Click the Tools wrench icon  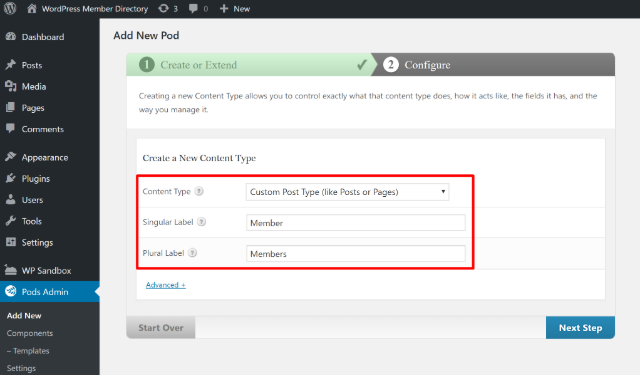(x=11, y=221)
